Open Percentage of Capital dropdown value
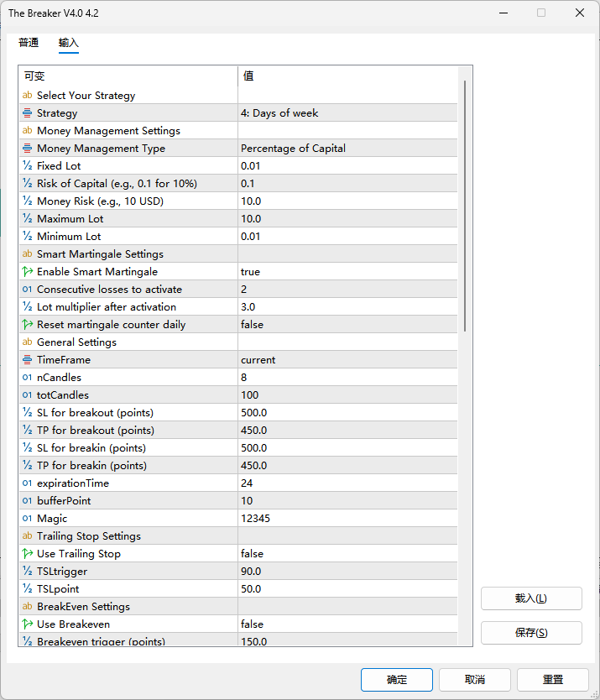The height and width of the screenshot is (700, 600). [347, 149]
